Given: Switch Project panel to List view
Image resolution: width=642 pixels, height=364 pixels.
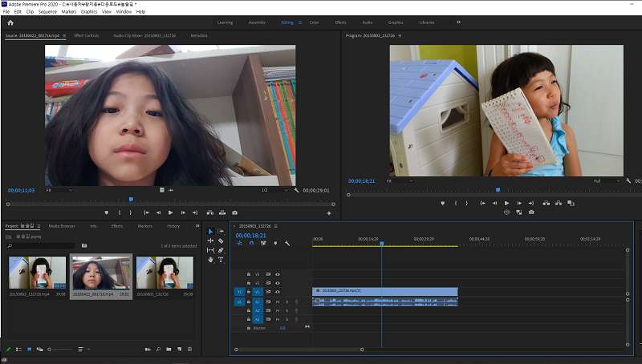Looking at the screenshot, I should click(x=18, y=350).
